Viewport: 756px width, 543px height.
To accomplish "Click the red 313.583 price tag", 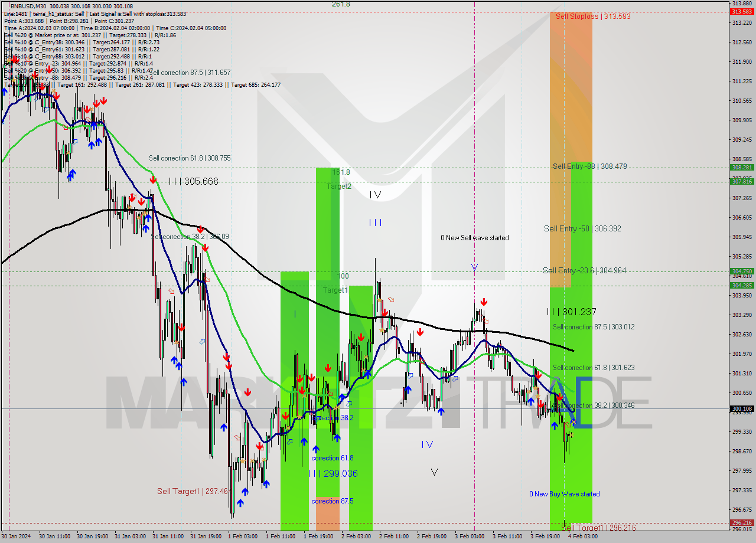I will coord(741,12).
